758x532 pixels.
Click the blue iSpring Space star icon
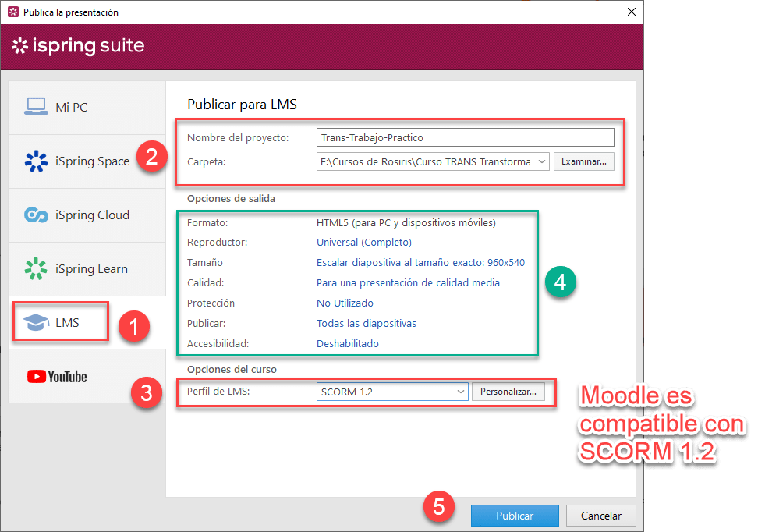pyautogui.click(x=36, y=161)
